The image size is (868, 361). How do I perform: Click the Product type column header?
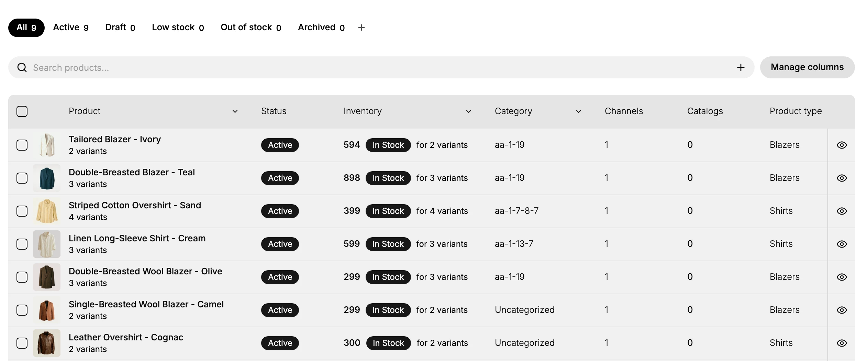795,111
